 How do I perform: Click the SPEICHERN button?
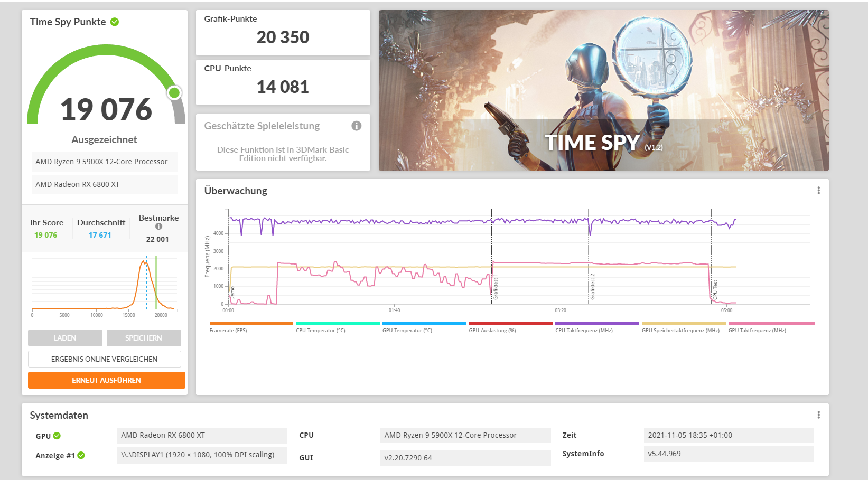(144, 338)
